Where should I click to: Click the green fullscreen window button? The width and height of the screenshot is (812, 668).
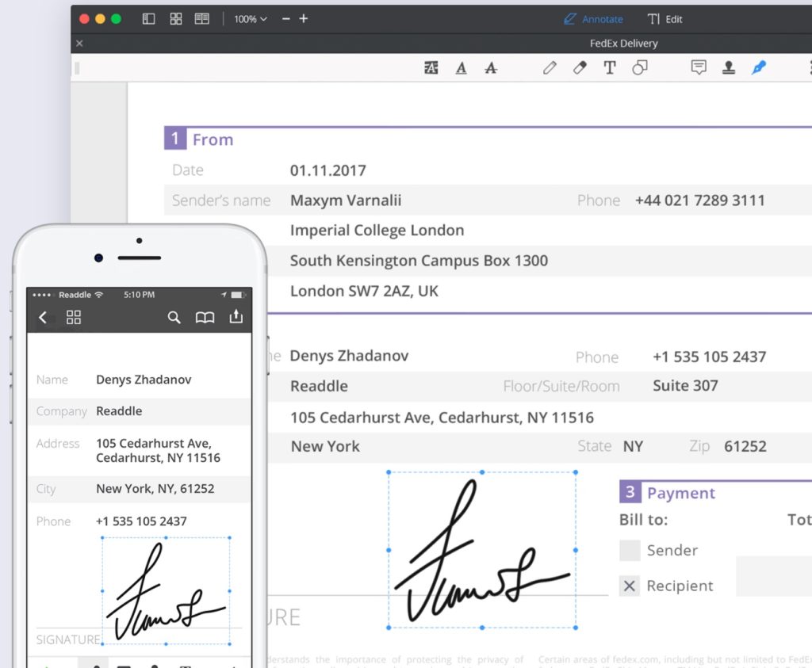pos(116,19)
